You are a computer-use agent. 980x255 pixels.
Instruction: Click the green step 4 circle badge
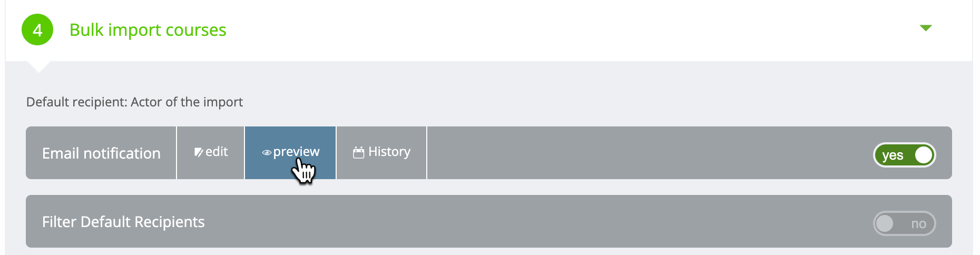tap(37, 30)
